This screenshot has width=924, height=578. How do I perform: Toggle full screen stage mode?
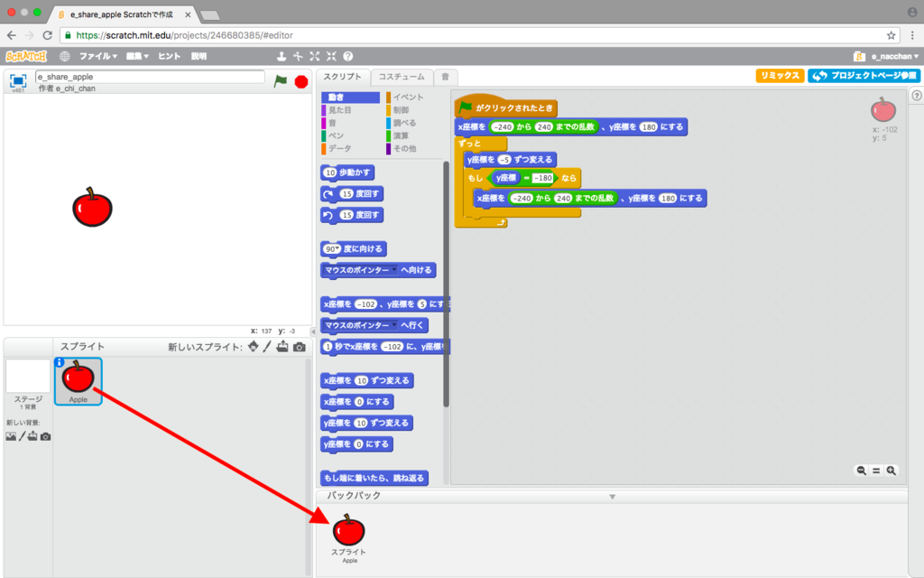[18, 80]
